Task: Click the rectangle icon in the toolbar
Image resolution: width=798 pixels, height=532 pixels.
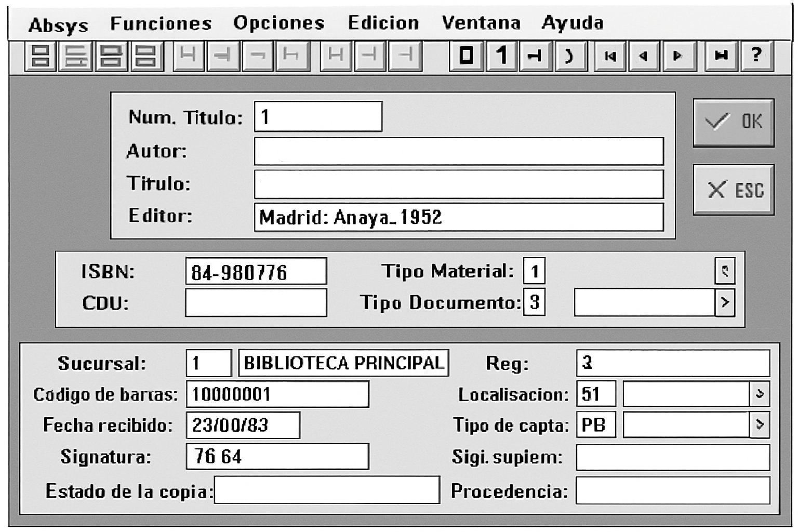Action: click(x=466, y=55)
